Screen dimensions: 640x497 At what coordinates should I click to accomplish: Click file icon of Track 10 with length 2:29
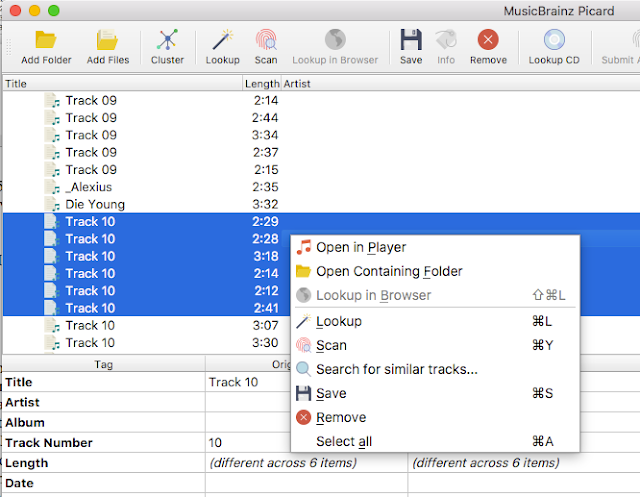coord(52,222)
